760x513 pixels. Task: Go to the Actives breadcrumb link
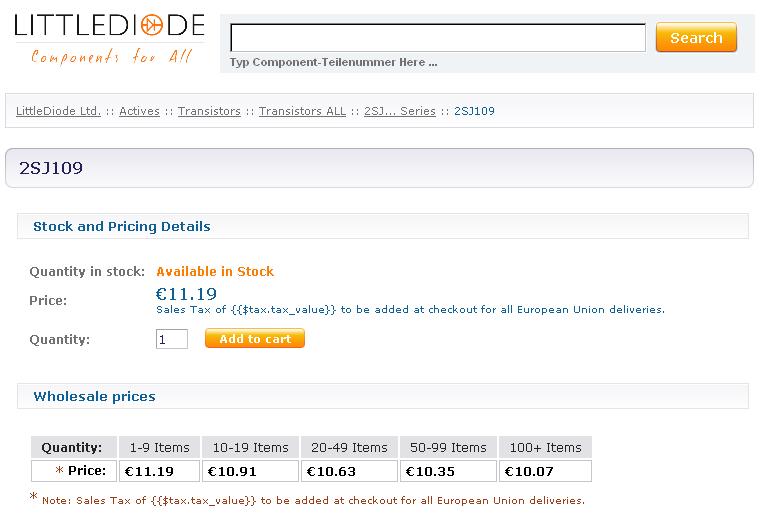[x=139, y=111]
